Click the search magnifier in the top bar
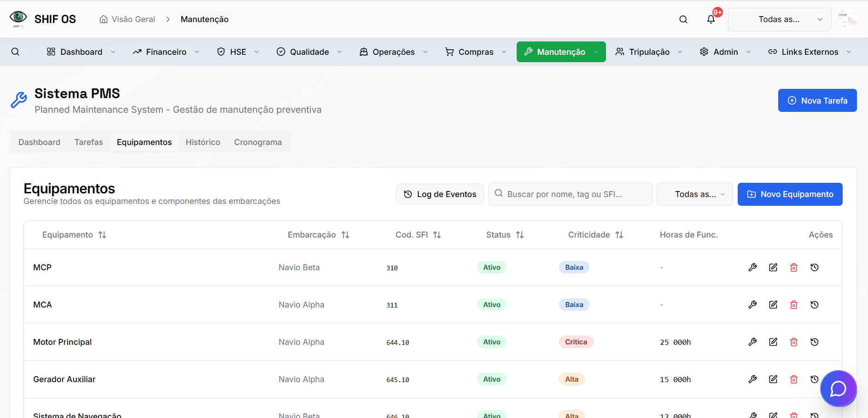Viewport: 868px width, 418px height. (683, 19)
